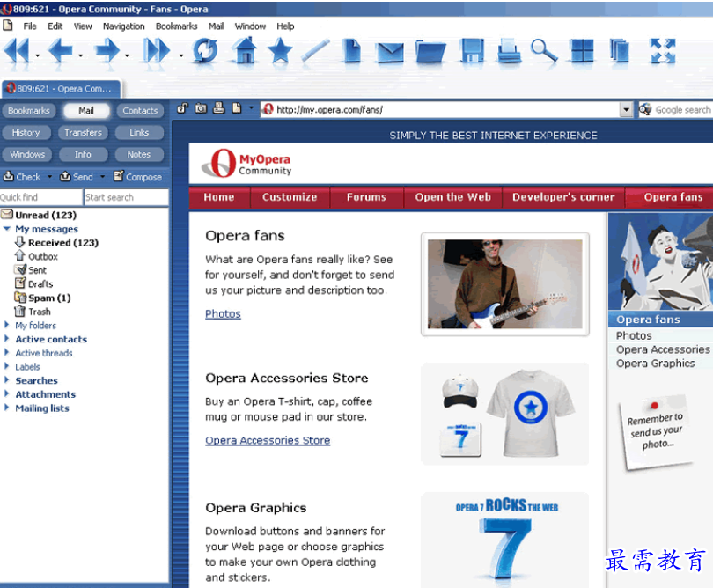Click the camera icon beside address bar

[x=201, y=108]
